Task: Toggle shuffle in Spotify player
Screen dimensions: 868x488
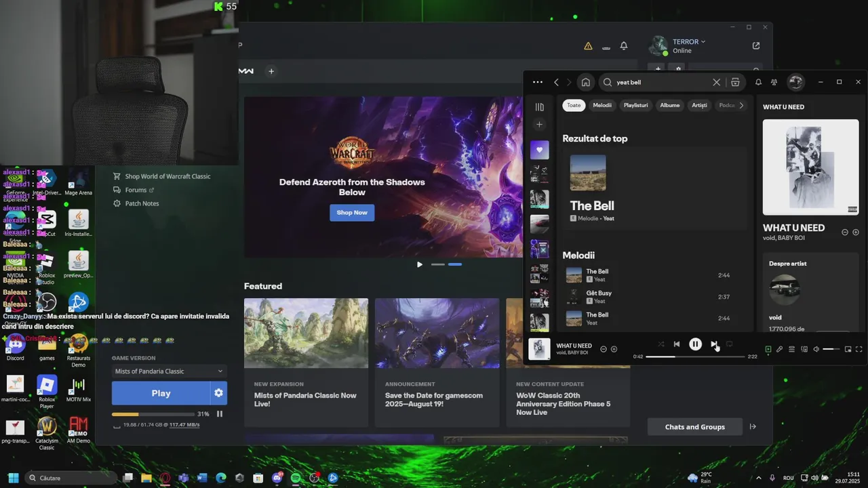Action: coord(661,344)
